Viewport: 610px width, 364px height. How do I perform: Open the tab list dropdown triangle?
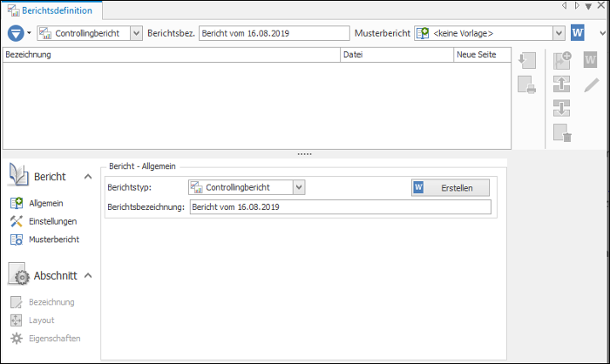[x=589, y=6]
